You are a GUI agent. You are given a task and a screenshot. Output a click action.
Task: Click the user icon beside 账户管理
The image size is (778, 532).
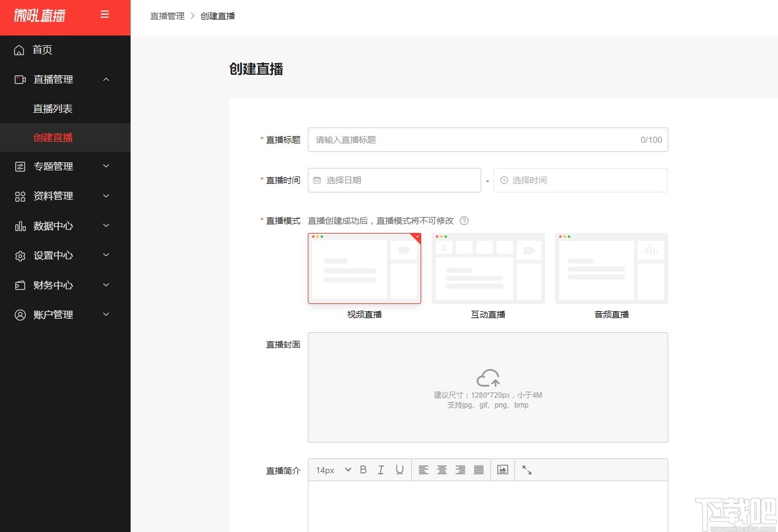pos(20,314)
